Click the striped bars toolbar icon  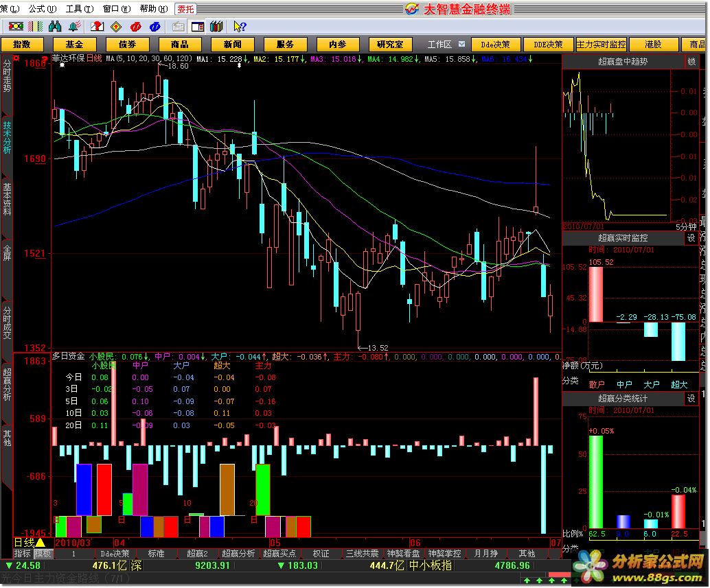tap(35, 27)
